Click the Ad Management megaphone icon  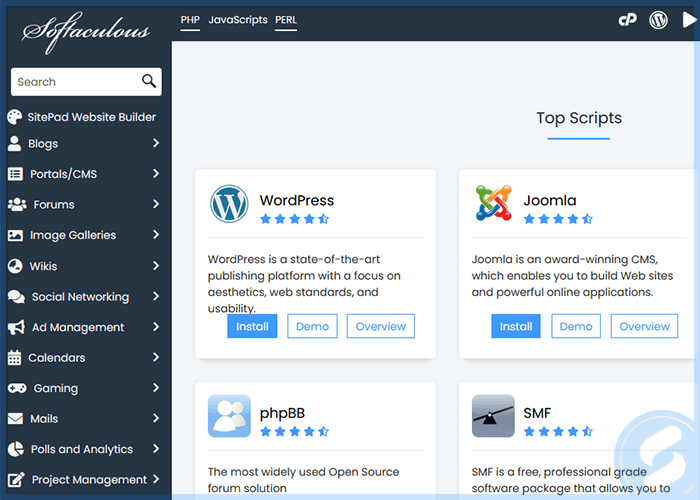pos(16,327)
